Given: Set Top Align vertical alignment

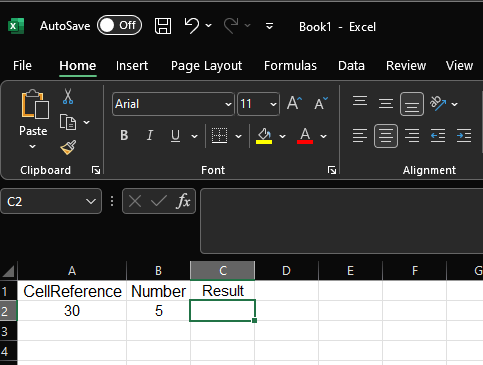Looking at the screenshot, I should coord(360,101).
